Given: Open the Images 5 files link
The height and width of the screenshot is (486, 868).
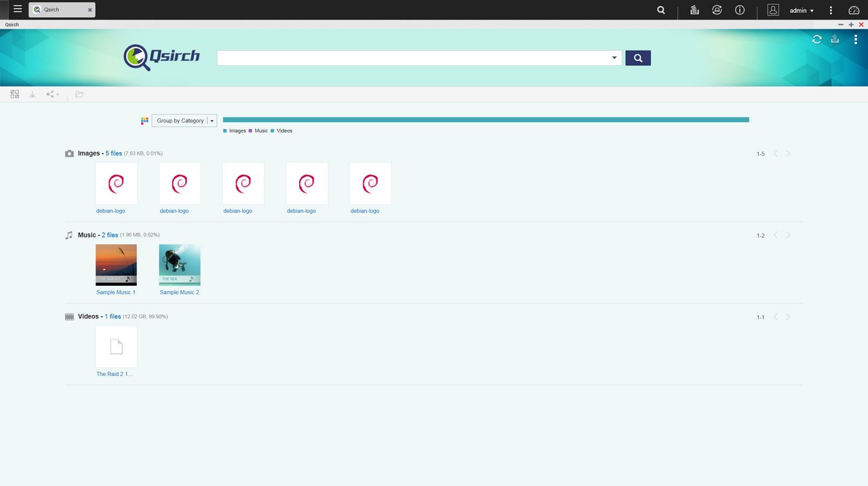Looking at the screenshot, I should pyautogui.click(x=114, y=153).
